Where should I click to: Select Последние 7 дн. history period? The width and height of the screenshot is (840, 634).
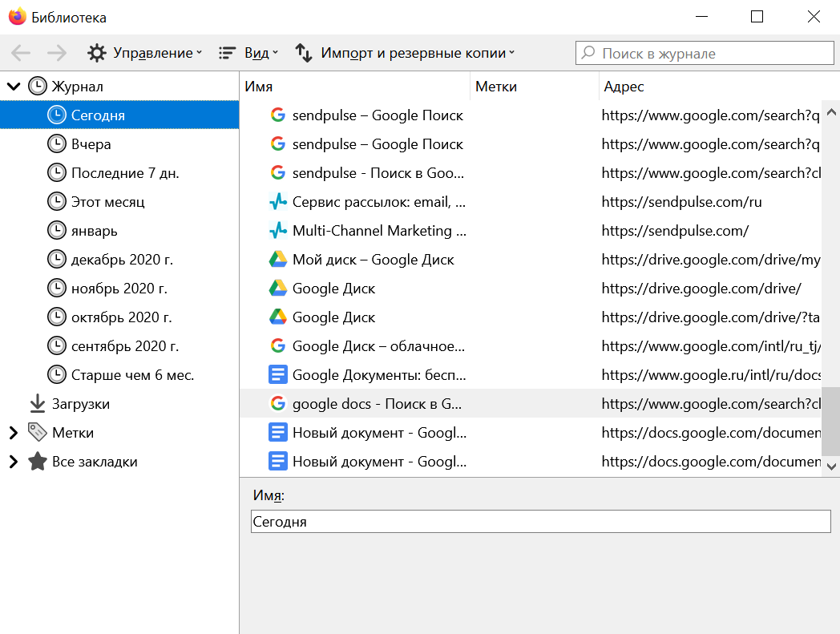[125, 173]
